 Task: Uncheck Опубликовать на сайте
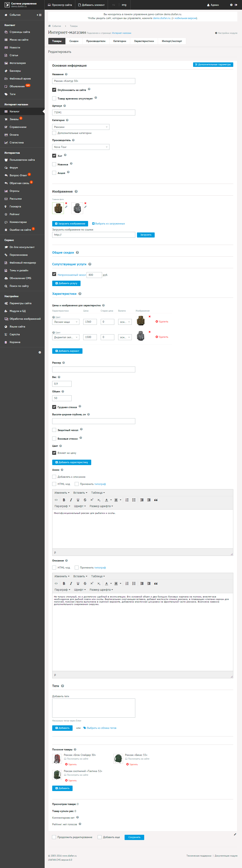click(54, 90)
